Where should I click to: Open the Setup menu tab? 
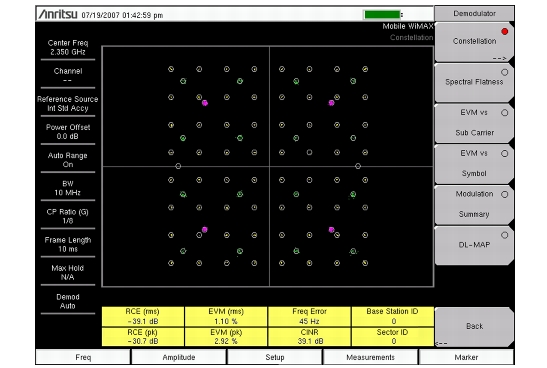coord(275,357)
